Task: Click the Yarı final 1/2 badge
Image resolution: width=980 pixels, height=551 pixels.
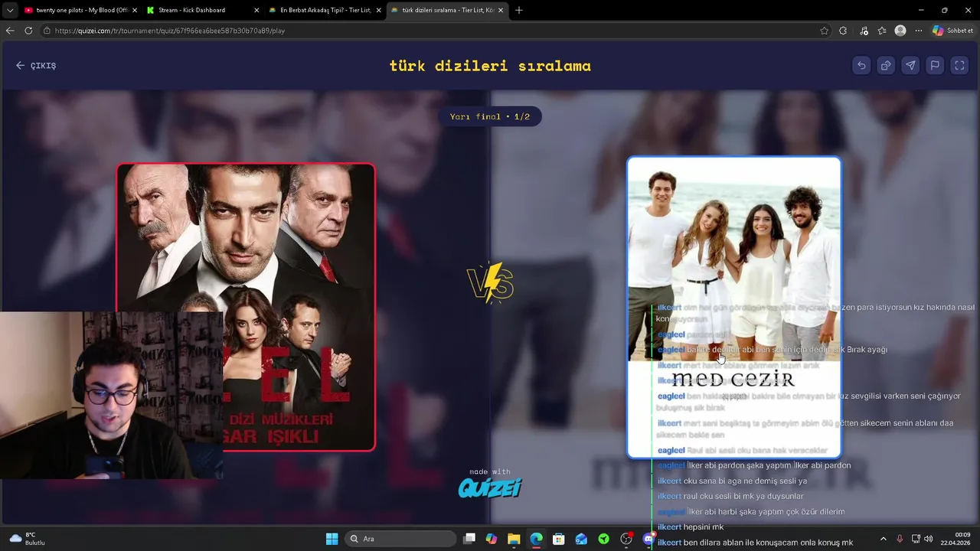Action: pyautogui.click(x=490, y=116)
